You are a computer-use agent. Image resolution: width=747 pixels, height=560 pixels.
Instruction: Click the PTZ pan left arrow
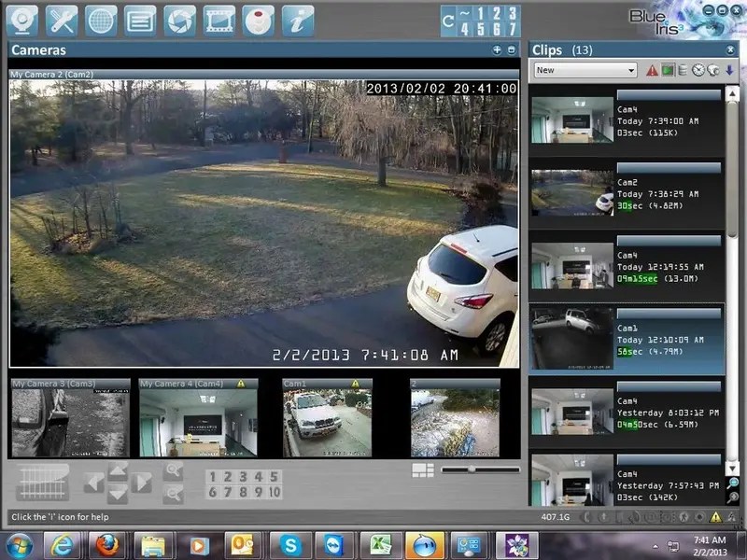click(94, 483)
